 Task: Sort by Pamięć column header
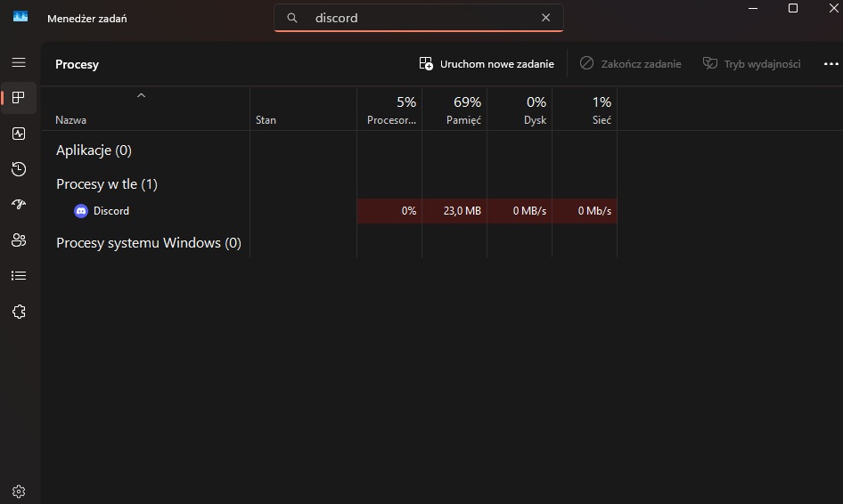point(454,110)
